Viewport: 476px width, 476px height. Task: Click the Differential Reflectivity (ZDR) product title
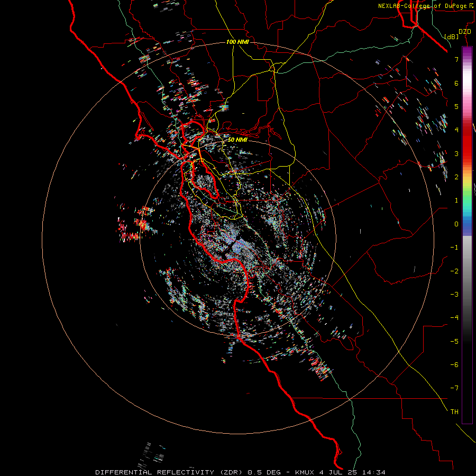(169, 472)
